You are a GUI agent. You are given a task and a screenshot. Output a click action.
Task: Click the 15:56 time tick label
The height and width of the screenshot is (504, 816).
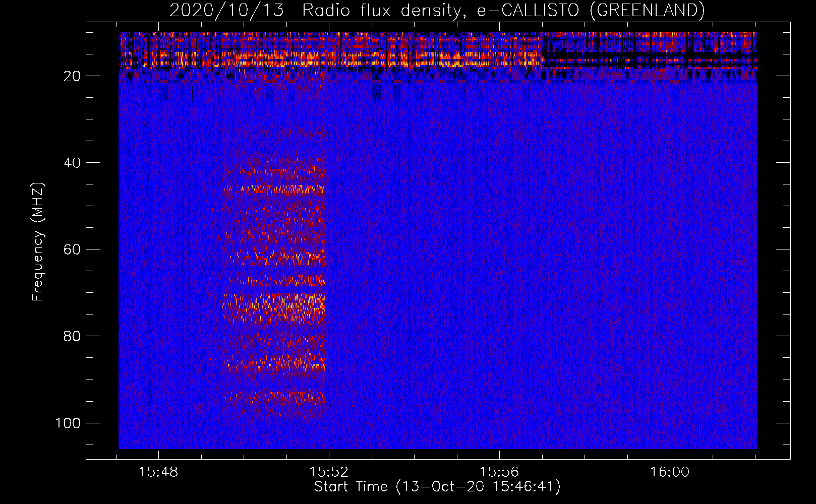click(x=499, y=472)
